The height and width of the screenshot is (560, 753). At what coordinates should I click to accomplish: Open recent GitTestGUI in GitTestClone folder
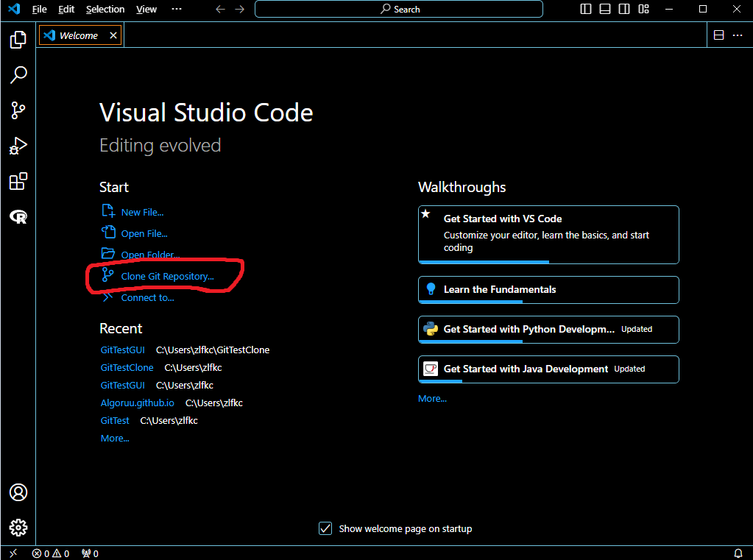point(122,350)
